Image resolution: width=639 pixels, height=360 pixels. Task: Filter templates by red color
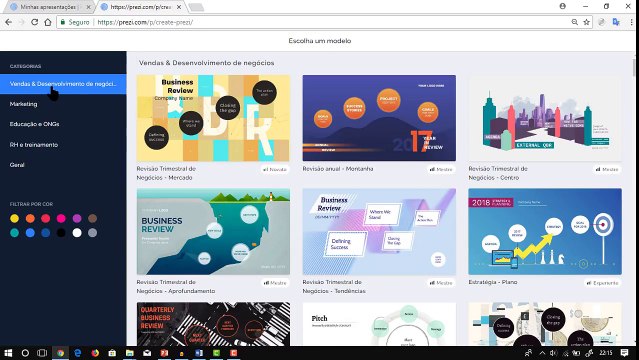[x=46, y=219]
